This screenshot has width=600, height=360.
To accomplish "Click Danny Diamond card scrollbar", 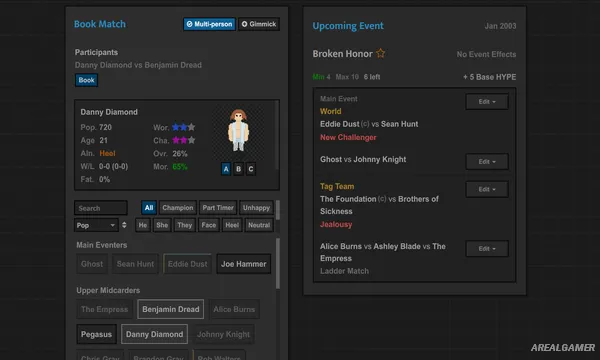I will click(277, 135).
